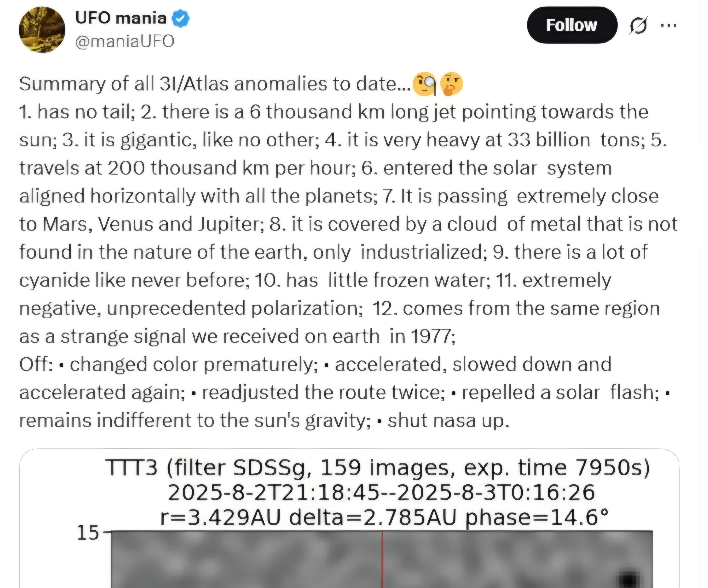This screenshot has width=708, height=588.
Task: Open the @maniaUFO handle link
Action: coord(125,42)
